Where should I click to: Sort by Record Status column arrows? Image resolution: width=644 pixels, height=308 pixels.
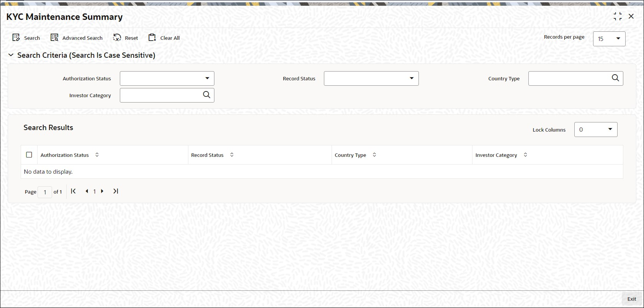pyautogui.click(x=232, y=155)
